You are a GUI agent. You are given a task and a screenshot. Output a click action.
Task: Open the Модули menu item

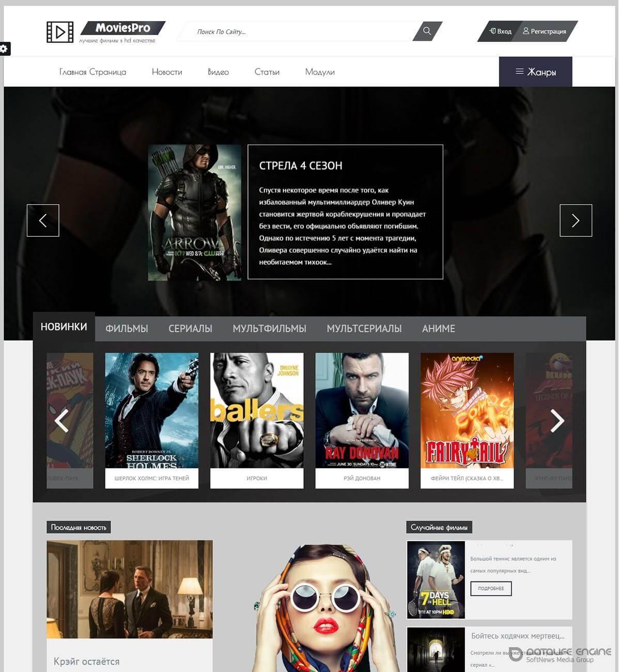click(320, 72)
